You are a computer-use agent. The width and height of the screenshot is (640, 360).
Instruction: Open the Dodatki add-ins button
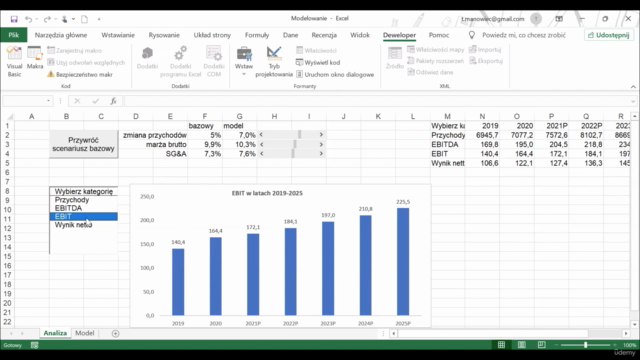pyautogui.click(x=147, y=58)
